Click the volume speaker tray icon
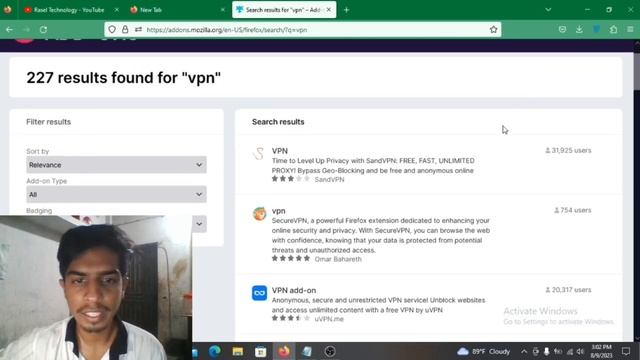This screenshot has height=360, width=640. (x=580, y=351)
